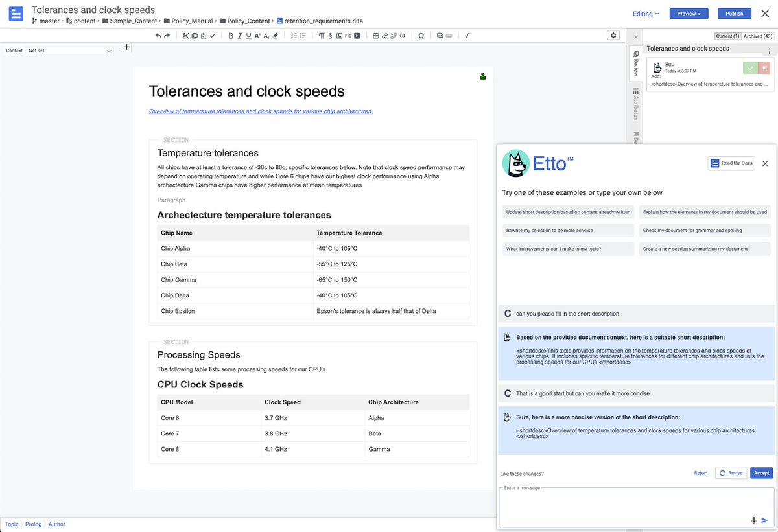Copy selection using toolbar icon
The height and width of the screenshot is (532, 778).
(194, 36)
